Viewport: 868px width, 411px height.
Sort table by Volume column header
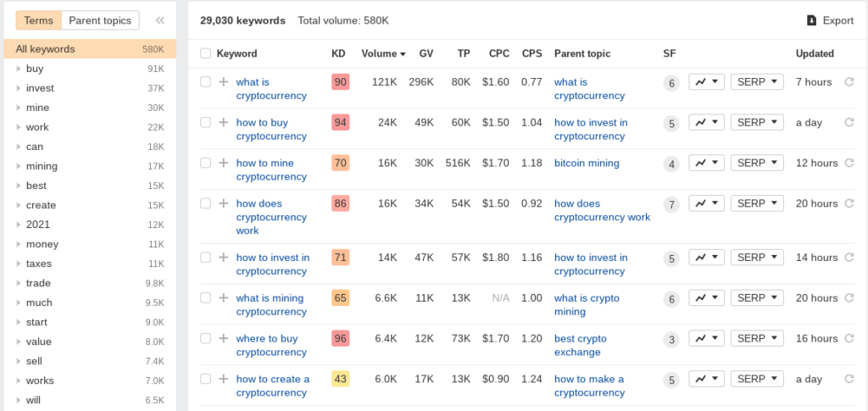click(383, 53)
